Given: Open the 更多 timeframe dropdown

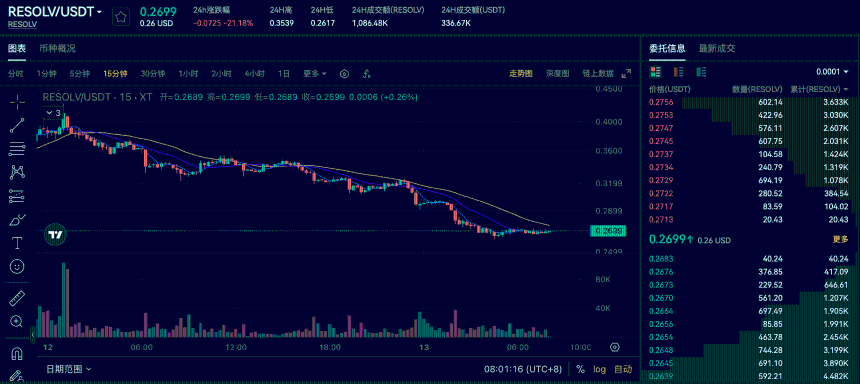Looking at the screenshot, I should coord(315,74).
